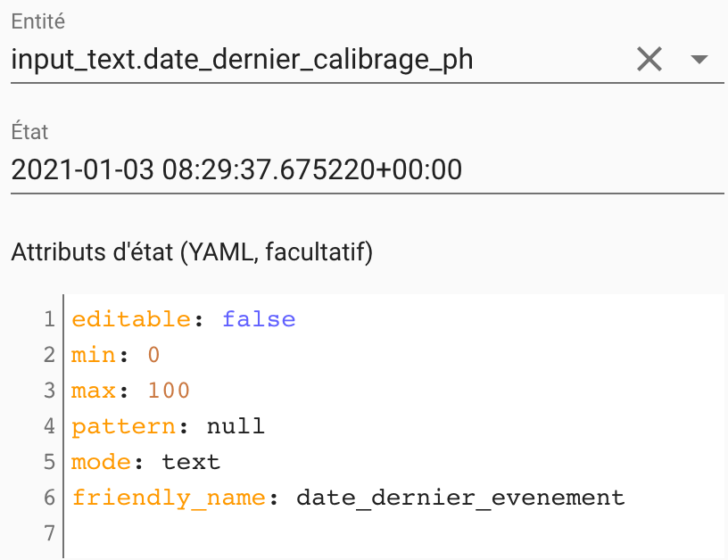
Task: Click into the État value field
Action: point(237,169)
